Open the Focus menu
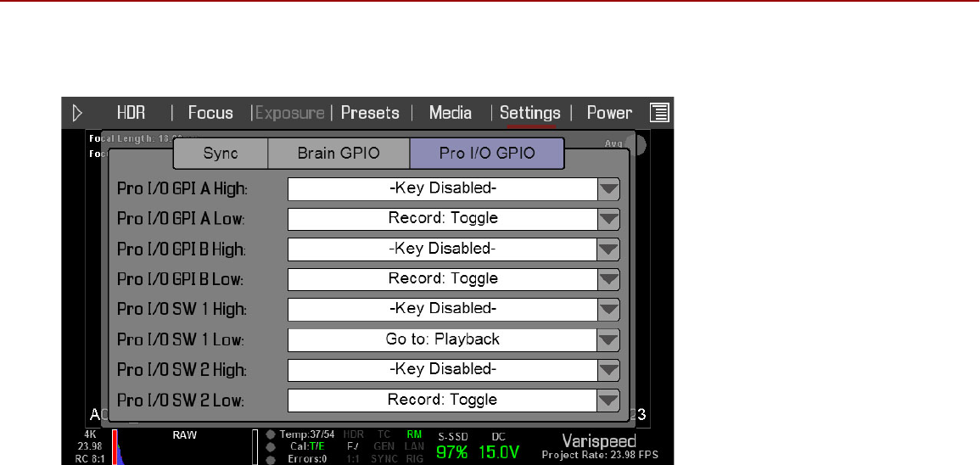 210,113
